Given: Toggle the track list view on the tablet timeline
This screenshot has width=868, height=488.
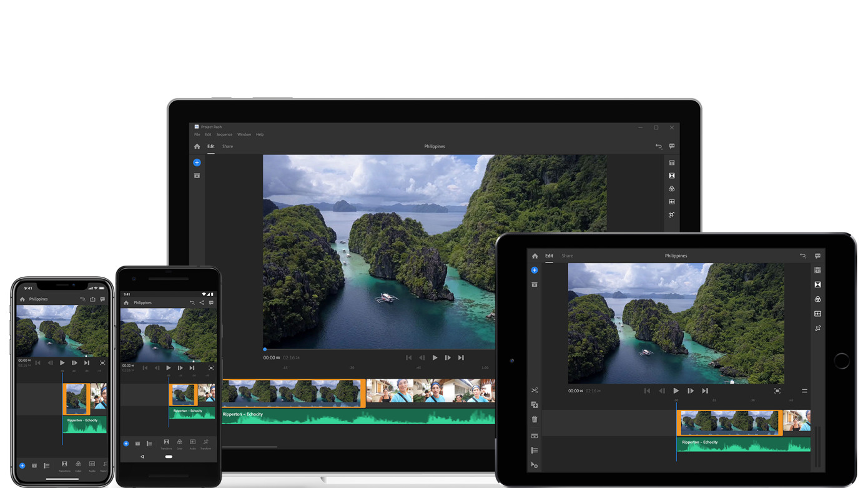Looking at the screenshot, I should pyautogui.click(x=535, y=449).
